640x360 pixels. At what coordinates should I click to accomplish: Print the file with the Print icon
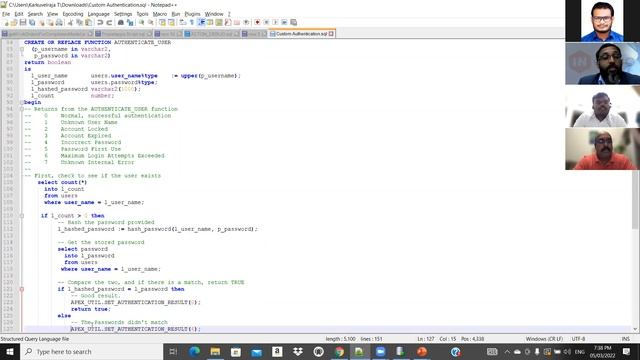coord(59,22)
